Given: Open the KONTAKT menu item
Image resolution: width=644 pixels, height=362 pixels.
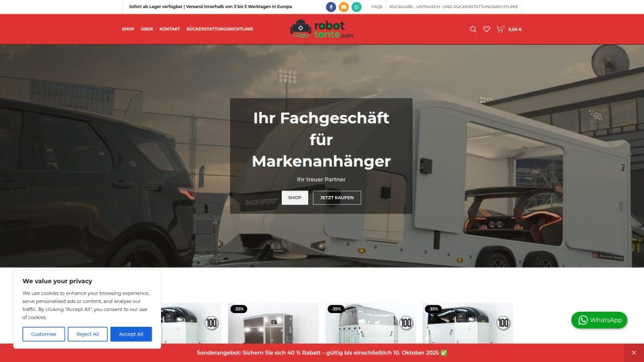Looking at the screenshot, I should point(170,29).
